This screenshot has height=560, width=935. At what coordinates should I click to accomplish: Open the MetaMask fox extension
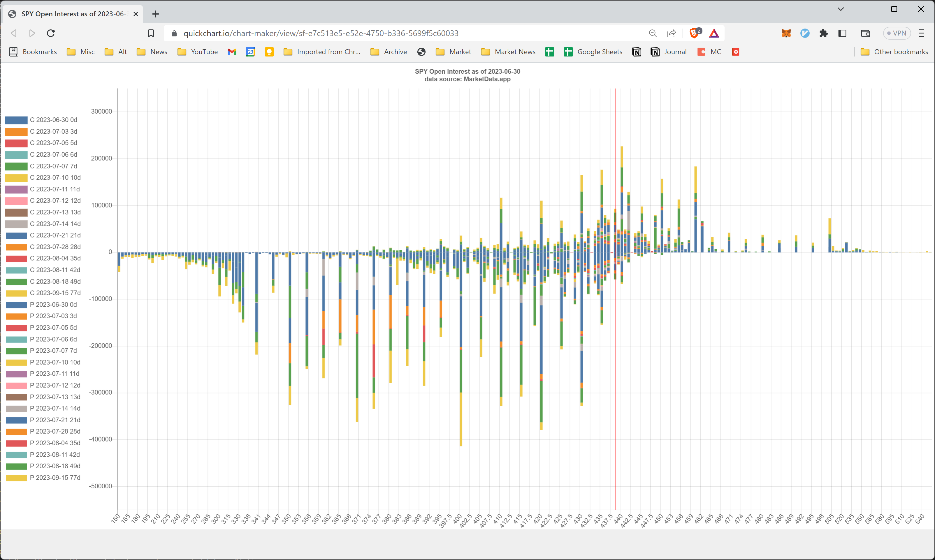tap(786, 33)
